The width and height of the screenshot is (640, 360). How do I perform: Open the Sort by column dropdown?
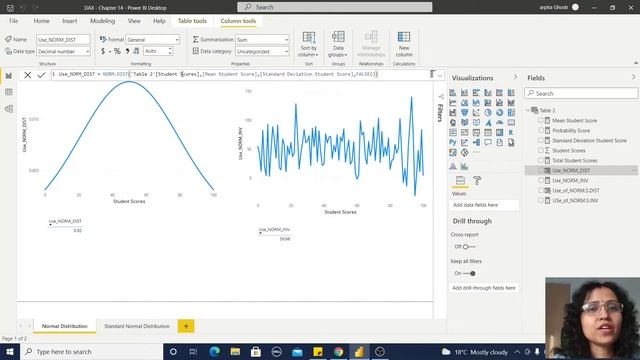(308, 44)
